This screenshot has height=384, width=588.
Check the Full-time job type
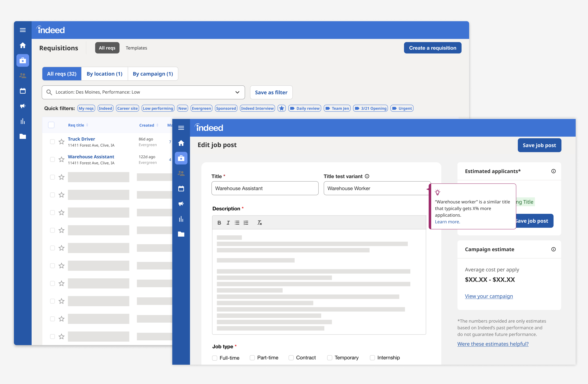point(215,358)
